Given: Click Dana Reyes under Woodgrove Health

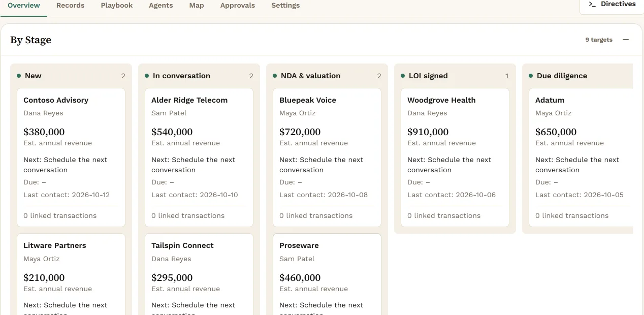Looking at the screenshot, I should 427,113.
